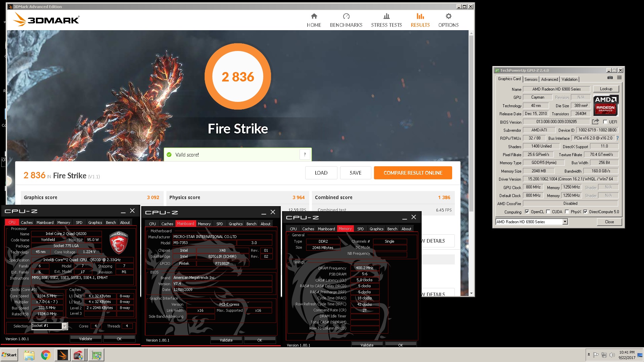Switch to the CPU-Z taskbar button
This screenshot has height=362, width=644.
click(x=79, y=355)
